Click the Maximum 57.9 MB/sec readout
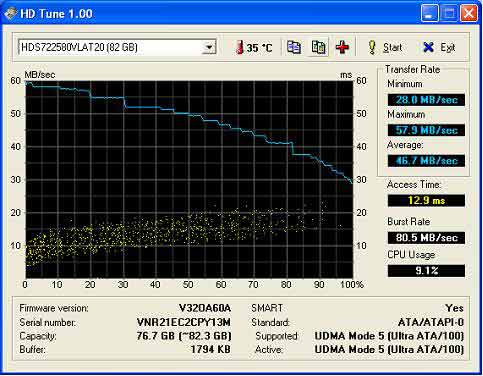 tap(426, 130)
